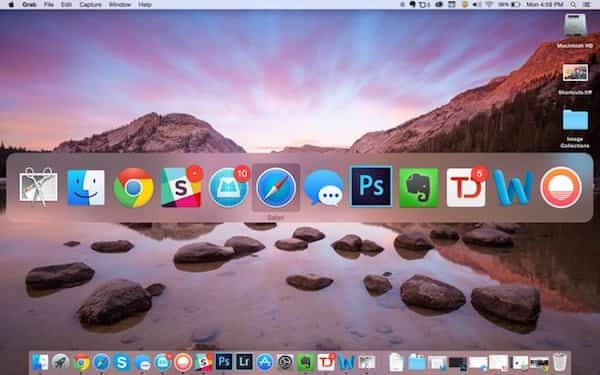Open Launchpad rocket in the Dock
The height and width of the screenshot is (375, 600).
point(60,362)
